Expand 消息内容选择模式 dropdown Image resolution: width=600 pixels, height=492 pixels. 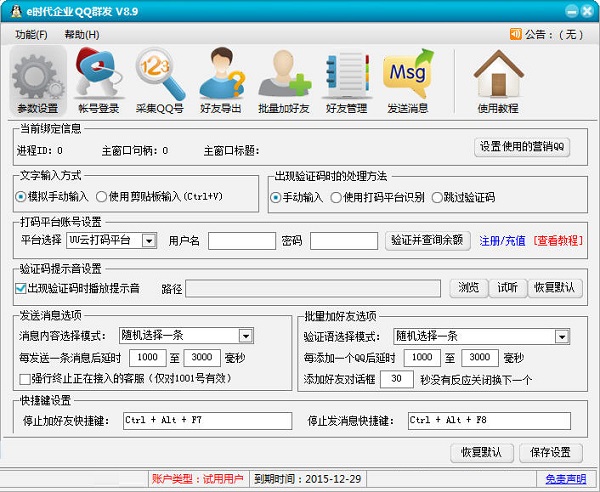(x=246, y=336)
